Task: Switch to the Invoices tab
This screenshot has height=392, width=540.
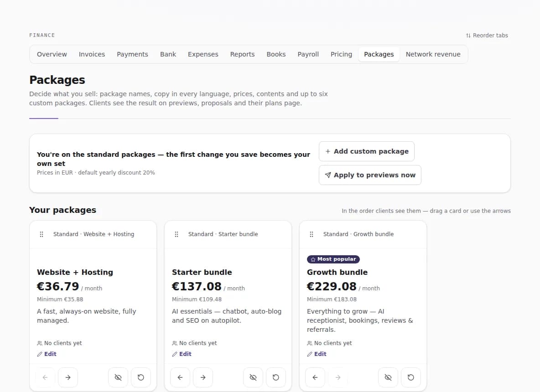Action: coord(92,54)
